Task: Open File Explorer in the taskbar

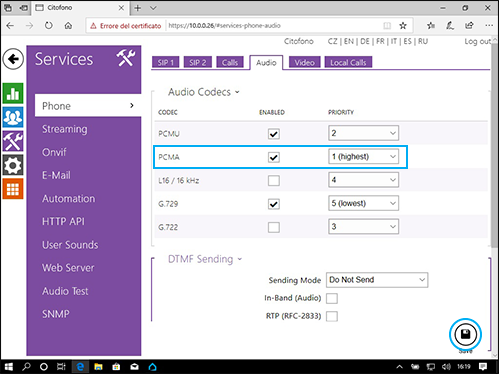Action: (98, 367)
